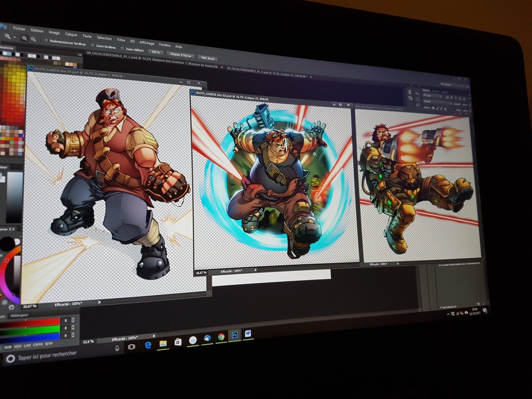
Task: Open the round W app on taskbar
Action: (x=192, y=340)
